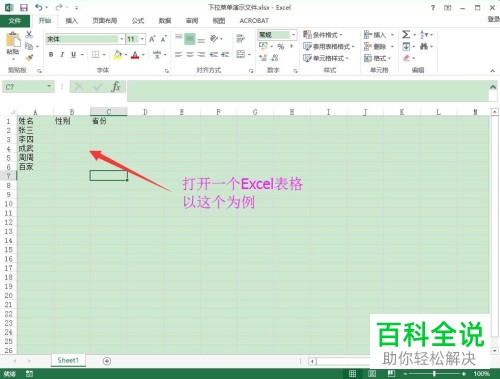
Task: Click the Paste clipboard icon
Action: pyautogui.click(x=13, y=40)
